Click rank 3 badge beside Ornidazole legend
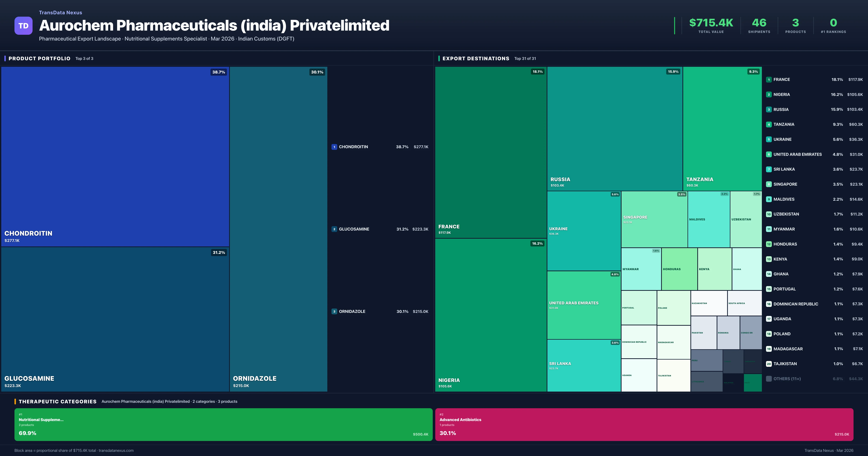Screen dimensions: 868x456 click(x=334, y=311)
